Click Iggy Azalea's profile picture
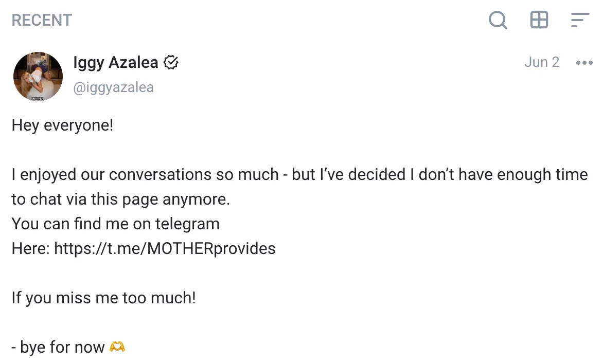The image size is (602, 364). pyautogui.click(x=38, y=76)
